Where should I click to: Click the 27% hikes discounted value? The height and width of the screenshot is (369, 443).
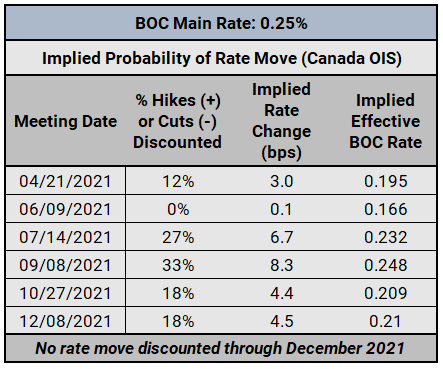[178, 237]
